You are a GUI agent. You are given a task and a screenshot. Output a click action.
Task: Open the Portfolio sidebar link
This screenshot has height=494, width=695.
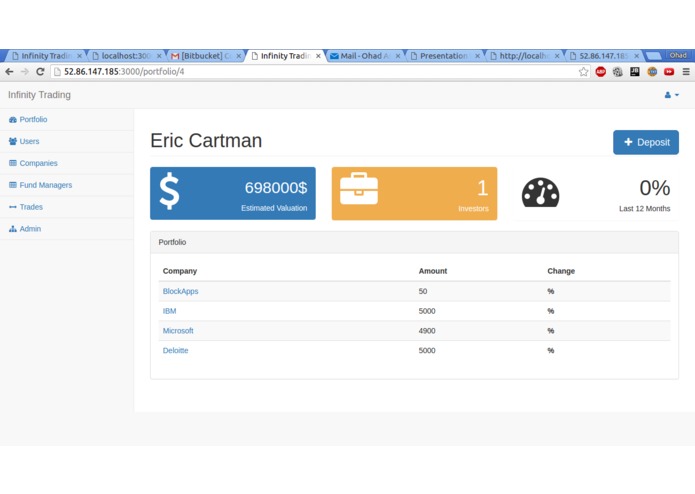(x=33, y=119)
